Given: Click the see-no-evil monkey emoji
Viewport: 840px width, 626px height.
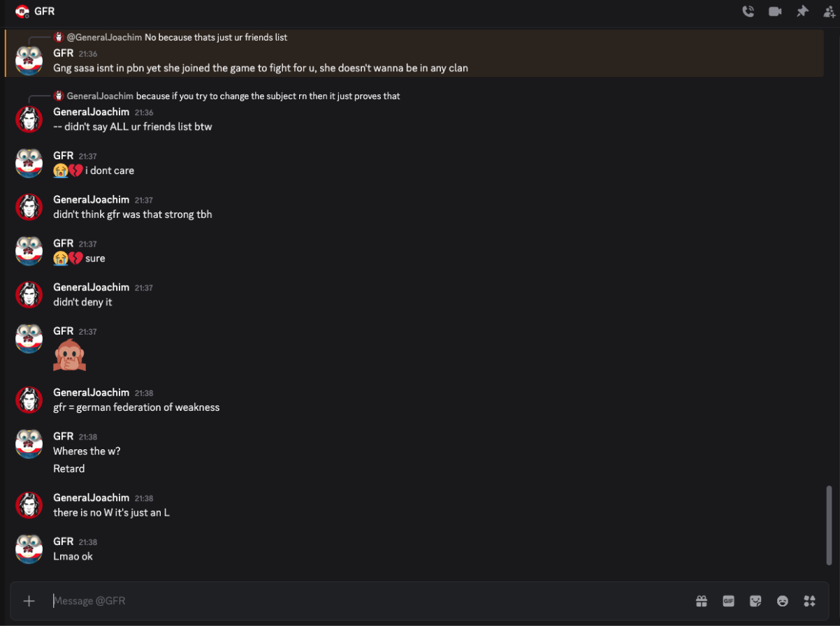Looking at the screenshot, I should pyautogui.click(x=69, y=356).
